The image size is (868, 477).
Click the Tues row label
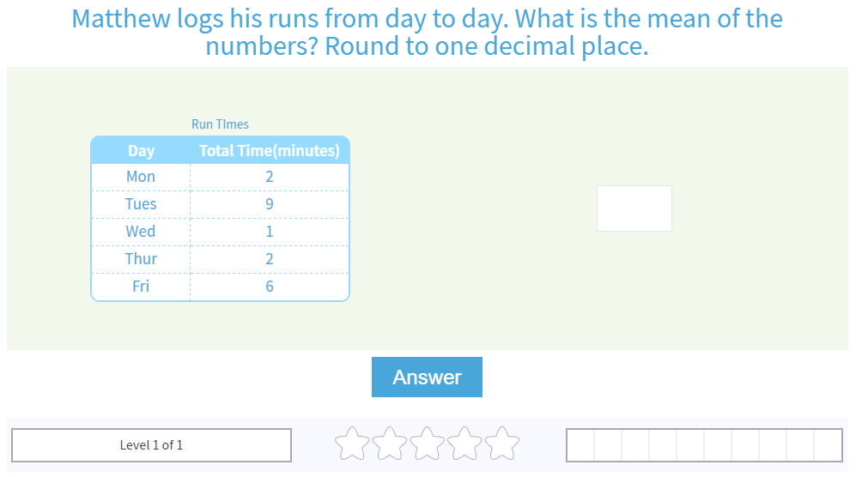point(141,204)
